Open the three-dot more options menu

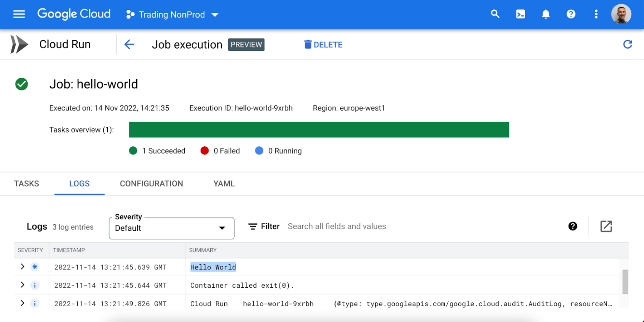[x=596, y=14]
